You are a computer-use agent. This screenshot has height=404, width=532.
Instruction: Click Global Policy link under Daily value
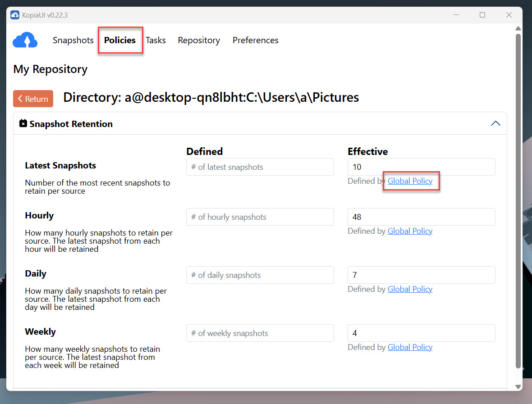point(410,289)
